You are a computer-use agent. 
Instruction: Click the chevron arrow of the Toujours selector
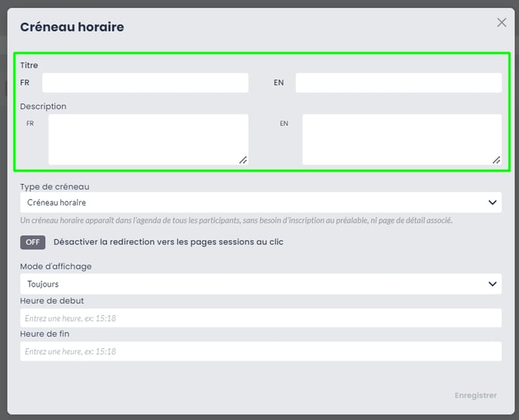click(492, 284)
